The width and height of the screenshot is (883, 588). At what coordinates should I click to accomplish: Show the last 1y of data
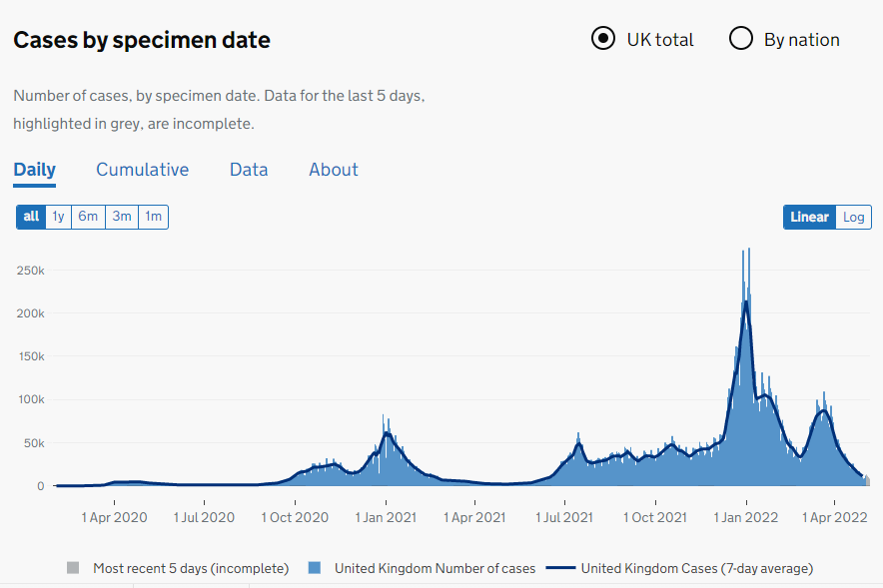pyautogui.click(x=59, y=217)
